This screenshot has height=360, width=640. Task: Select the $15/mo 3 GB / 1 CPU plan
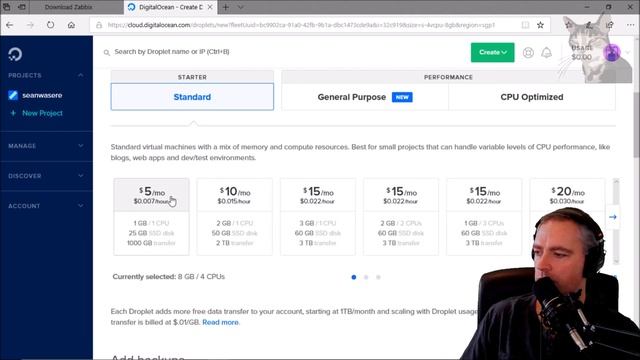click(318, 217)
